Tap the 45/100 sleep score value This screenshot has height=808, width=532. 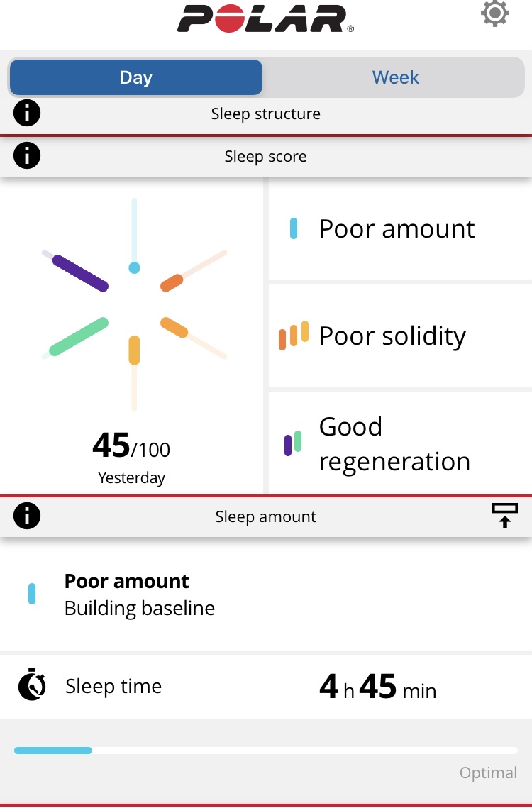tap(131, 445)
